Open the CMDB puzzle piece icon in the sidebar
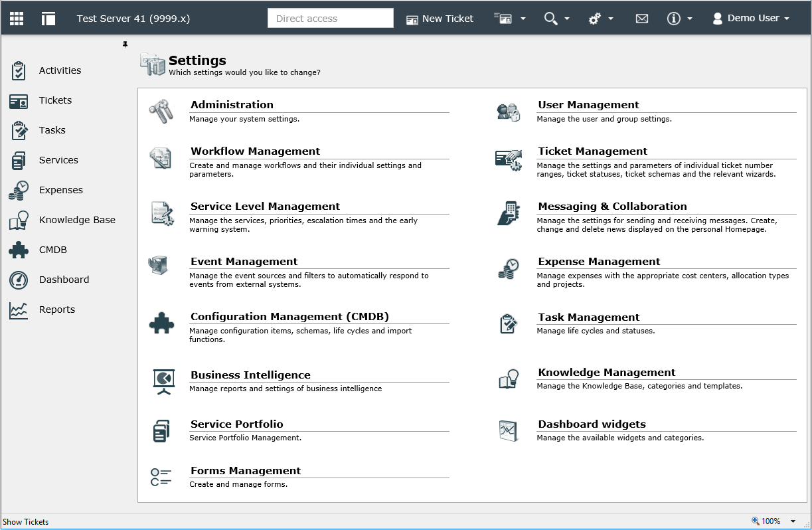812x530 pixels. click(x=19, y=250)
